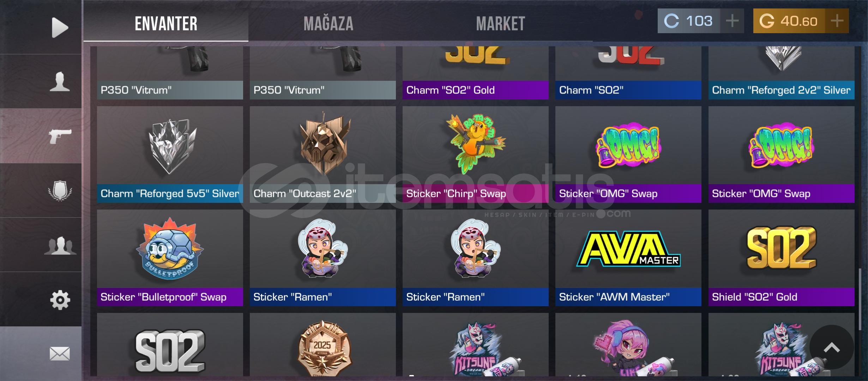Collapse up using the round chevron button
This screenshot has width=868, height=381.
[832, 347]
